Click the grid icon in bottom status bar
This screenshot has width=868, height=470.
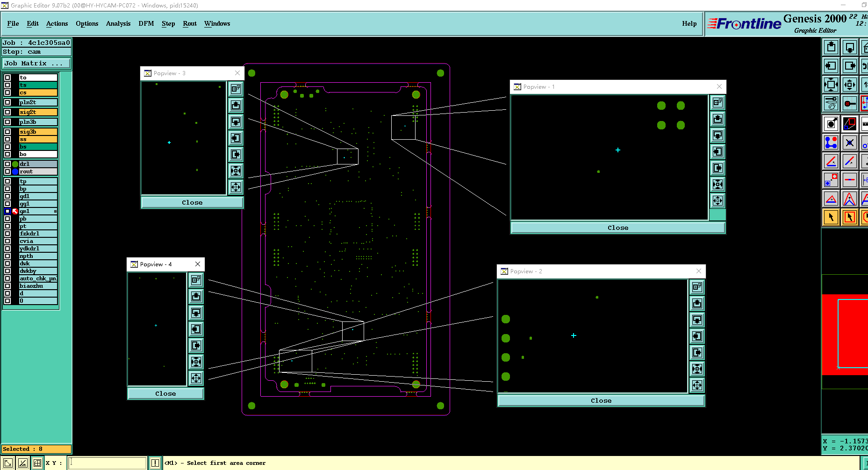tap(37, 463)
